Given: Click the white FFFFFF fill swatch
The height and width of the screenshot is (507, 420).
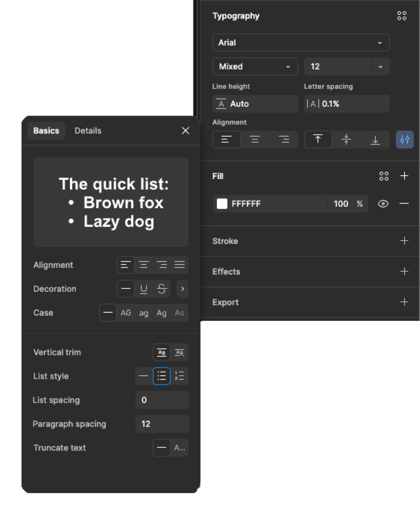Looking at the screenshot, I should 222,204.
